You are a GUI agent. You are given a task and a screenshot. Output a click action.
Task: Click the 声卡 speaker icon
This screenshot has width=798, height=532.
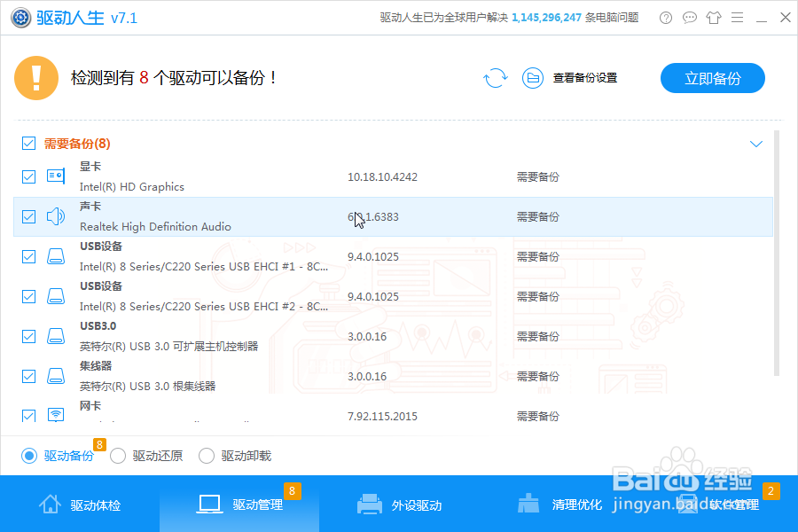(x=56, y=216)
